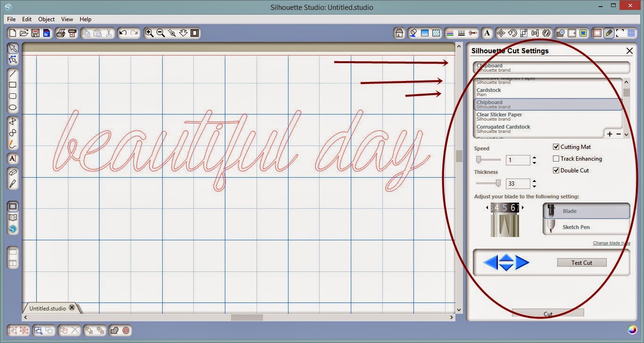Viewport: 644px width, 343px height.
Task: Remove a material type with minus button
Action: coord(619,134)
